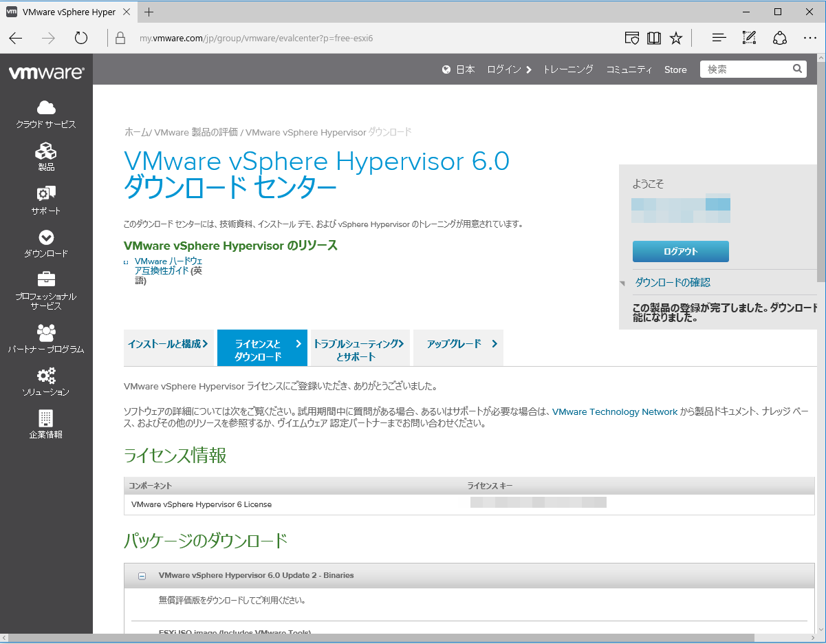Open VMware Technology Network link

tap(615, 412)
